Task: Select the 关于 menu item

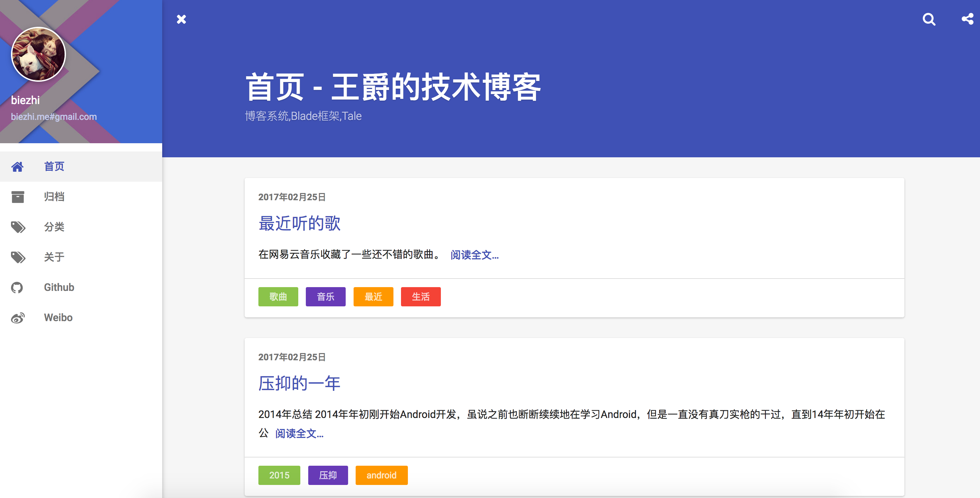Action: [54, 257]
